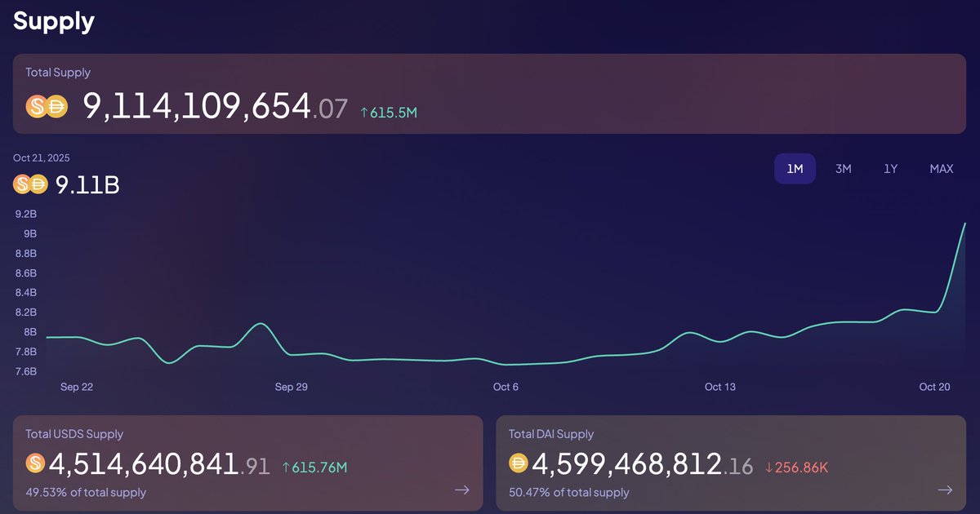Click the 8.8B y-axis label
This screenshot has height=514, width=980.
click(x=26, y=254)
